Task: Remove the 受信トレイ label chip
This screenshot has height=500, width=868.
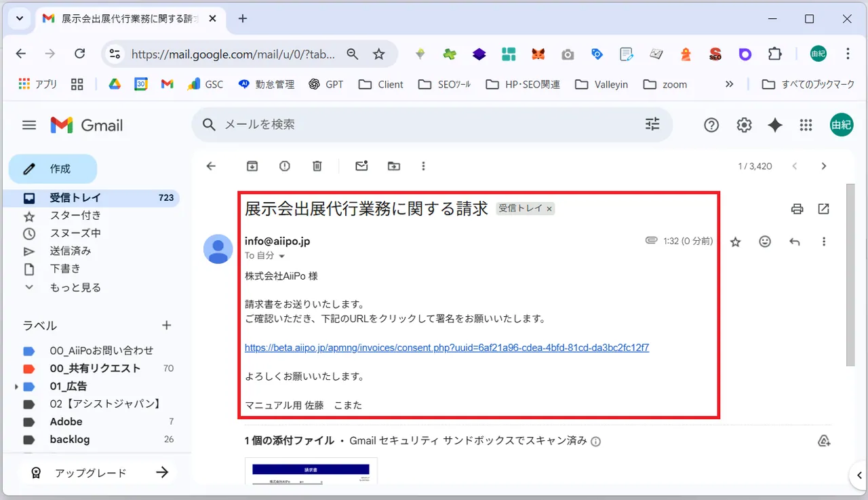Action: coord(549,209)
